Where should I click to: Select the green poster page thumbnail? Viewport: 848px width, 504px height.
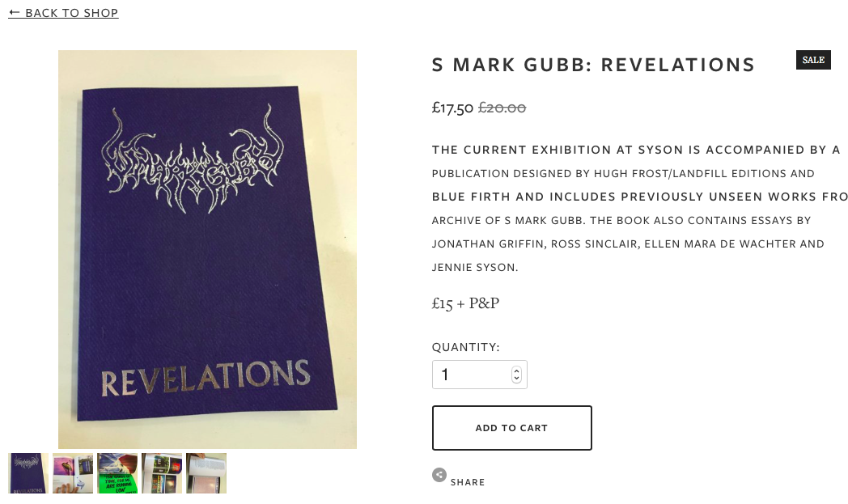point(117,473)
